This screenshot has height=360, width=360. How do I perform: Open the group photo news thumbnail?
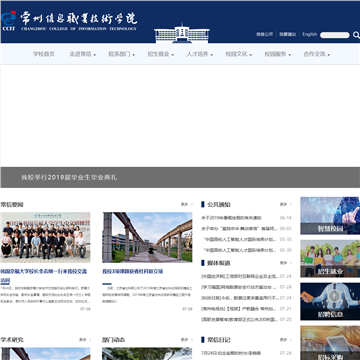pyautogui.click(x=45, y=237)
